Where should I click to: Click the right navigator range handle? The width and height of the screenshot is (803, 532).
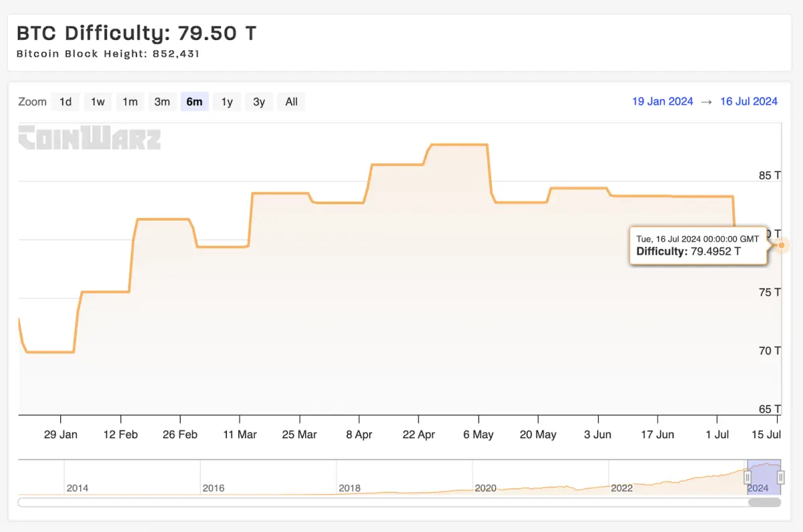(780, 477)
